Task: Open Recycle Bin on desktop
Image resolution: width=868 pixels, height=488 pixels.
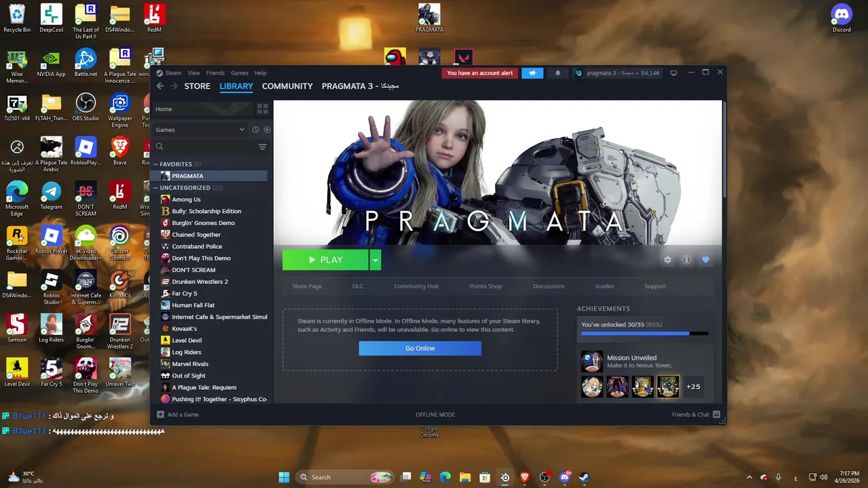Action: [17, 18]
